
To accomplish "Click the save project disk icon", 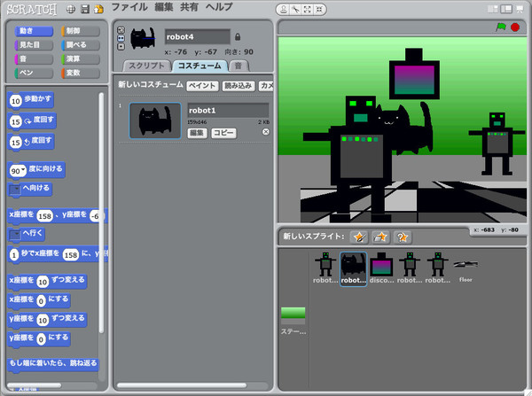I will (84, 9).
